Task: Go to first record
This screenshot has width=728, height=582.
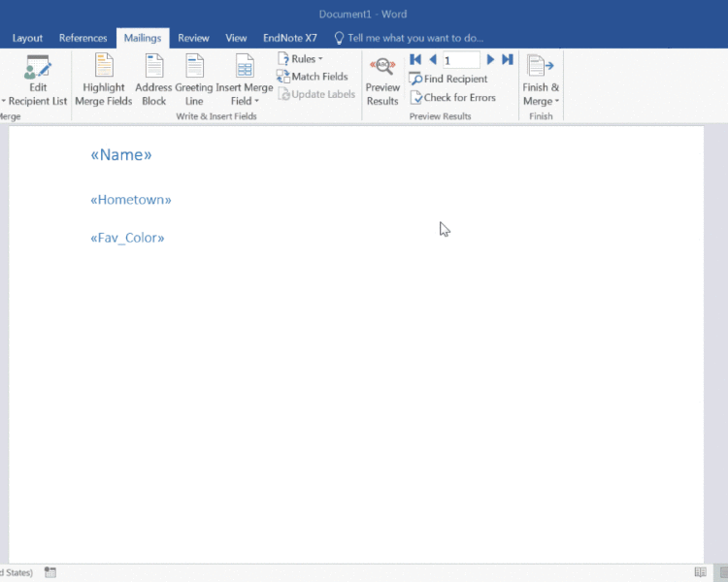Action: tap(415, 59)
